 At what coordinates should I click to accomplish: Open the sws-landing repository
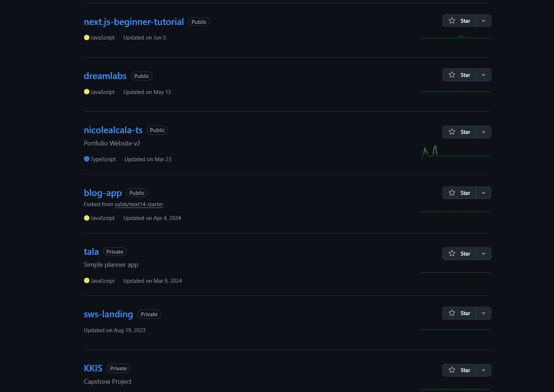point(108,314)
